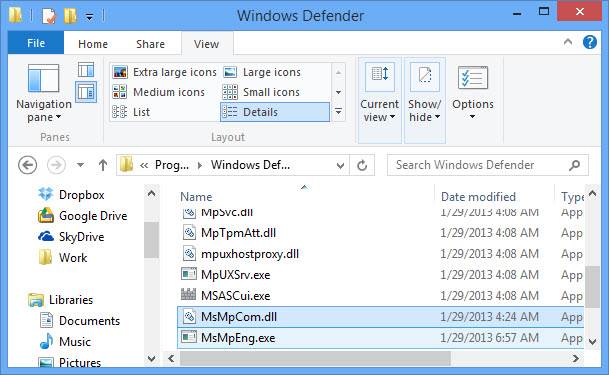The image size is (609, 375).
Task: Click the MSASCui.exe castle icon
Action: click(x=189, y=295)
